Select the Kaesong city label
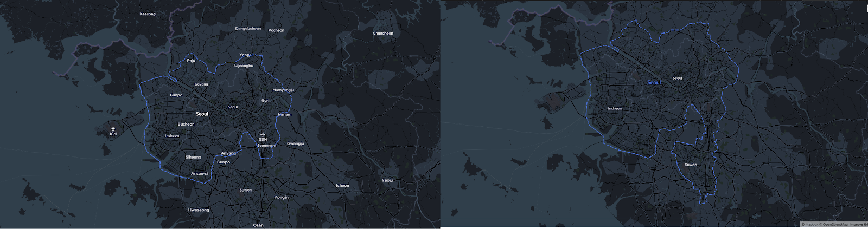The image size is (868, 229). click(x=148, y=14)
